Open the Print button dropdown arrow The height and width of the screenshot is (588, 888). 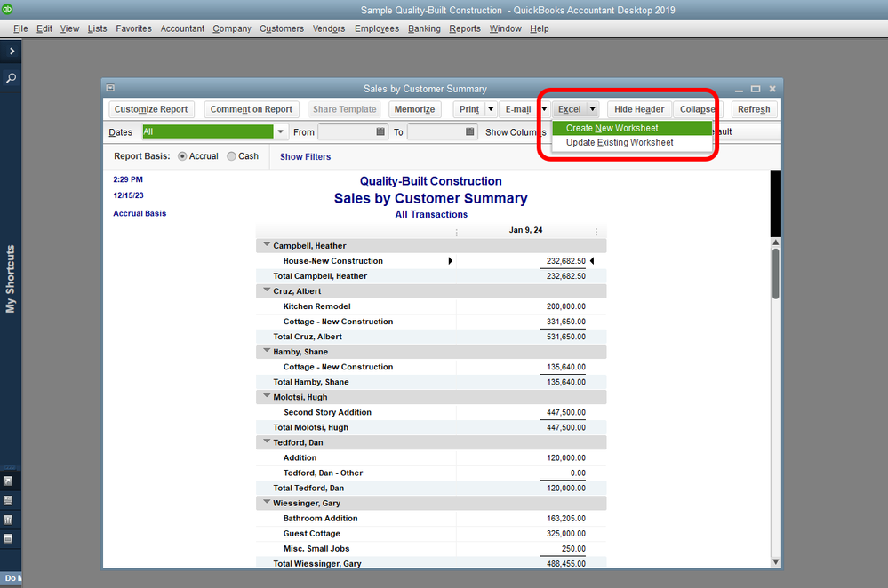click(491, 109)
